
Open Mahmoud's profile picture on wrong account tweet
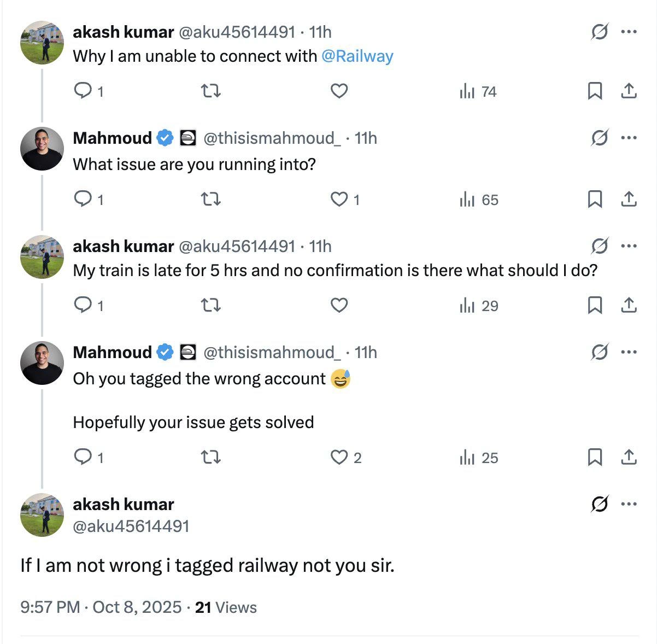[42, 363]
